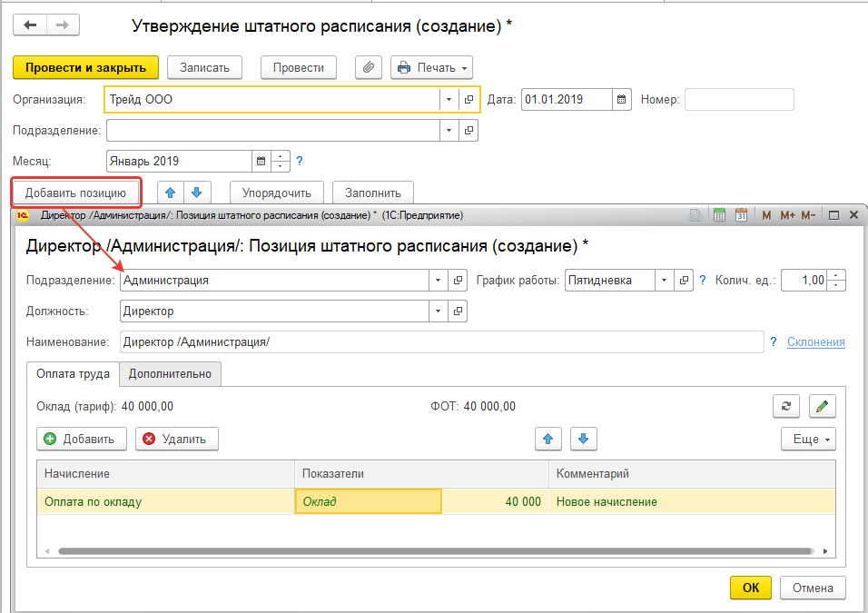Increase Колич. ед. with the stepper arrows

837,276
